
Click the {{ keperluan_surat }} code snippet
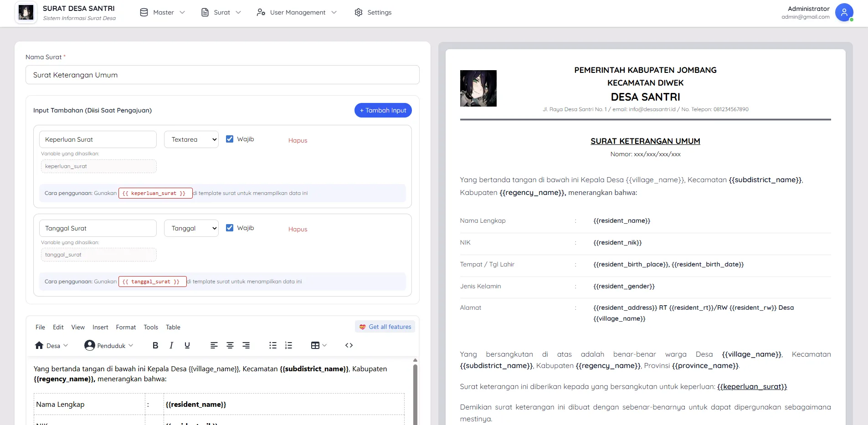pos(155,193)
